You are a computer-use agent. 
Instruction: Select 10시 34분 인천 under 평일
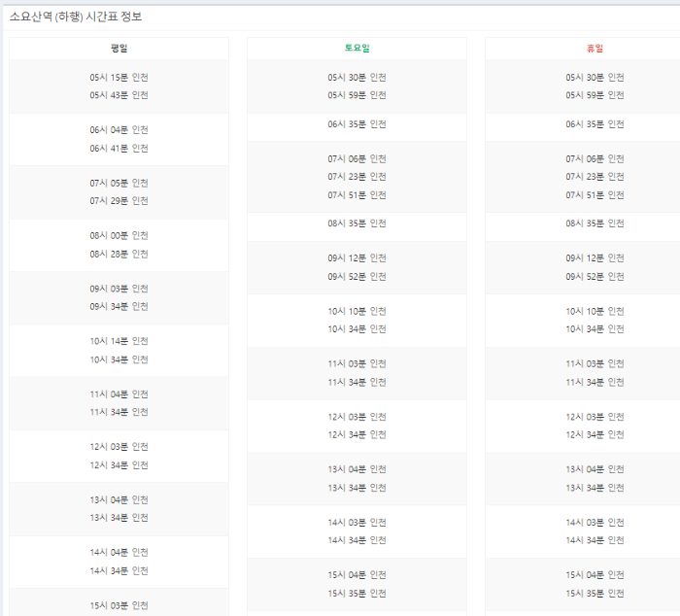click(119, 359)
